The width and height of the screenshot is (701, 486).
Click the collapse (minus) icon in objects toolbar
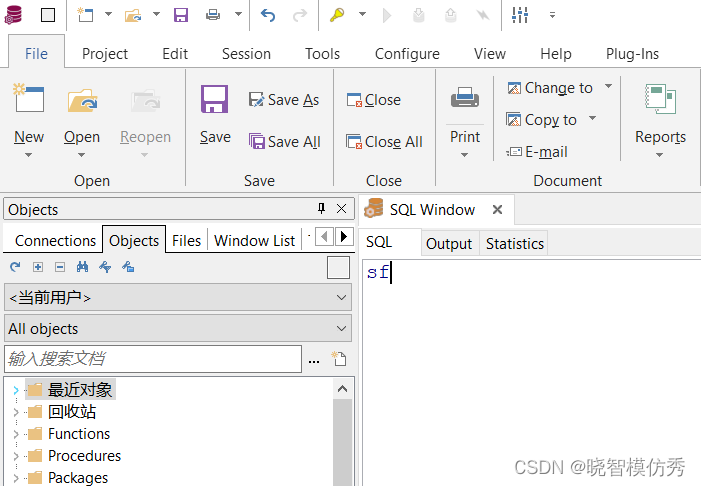point(59,267)
